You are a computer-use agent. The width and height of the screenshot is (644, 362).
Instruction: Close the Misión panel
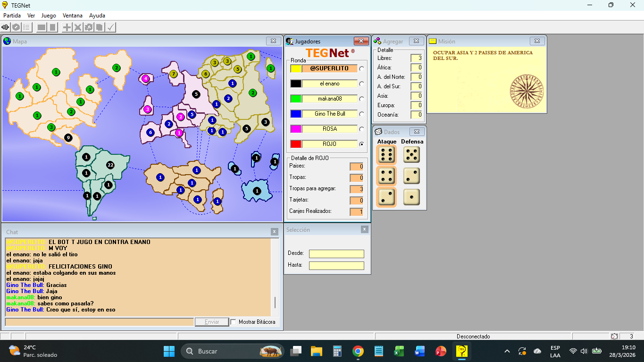[537, 41]
